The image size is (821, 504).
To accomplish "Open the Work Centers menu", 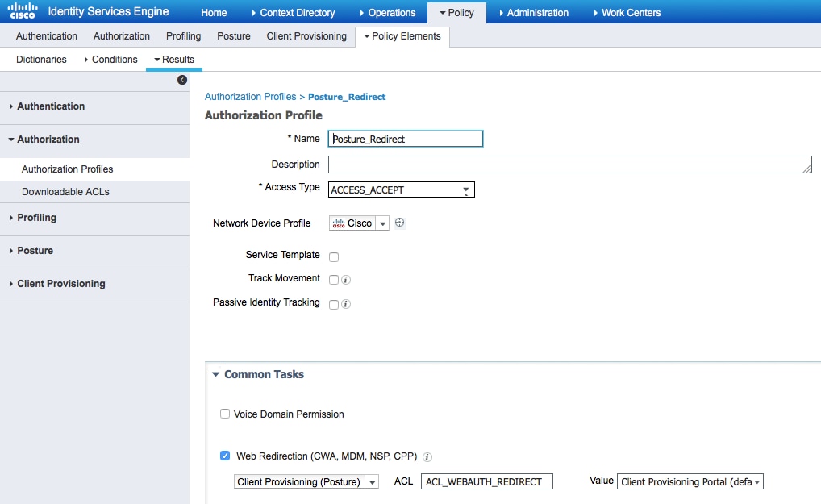I will (627, 13).
